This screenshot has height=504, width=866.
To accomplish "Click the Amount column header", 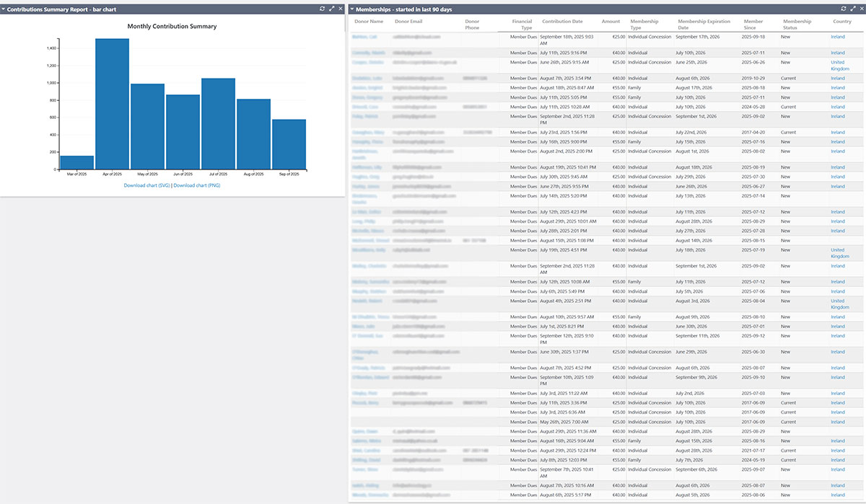I will click(611, 22).
